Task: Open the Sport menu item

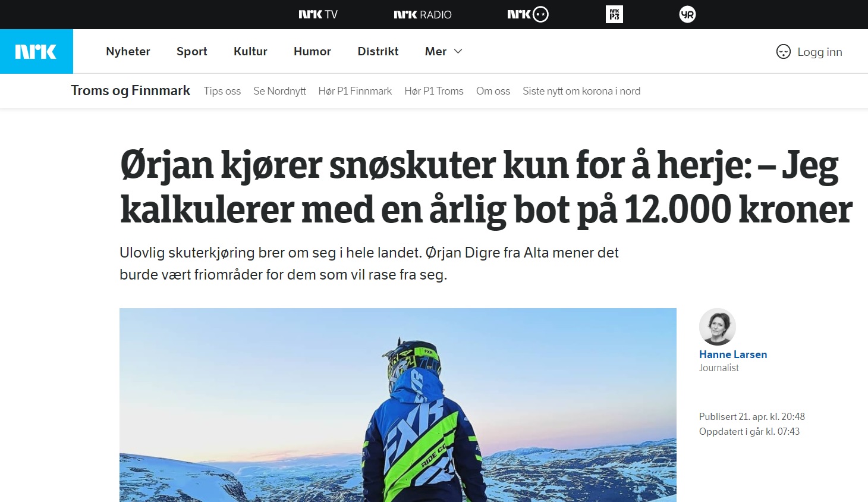Action: [192, 51]
